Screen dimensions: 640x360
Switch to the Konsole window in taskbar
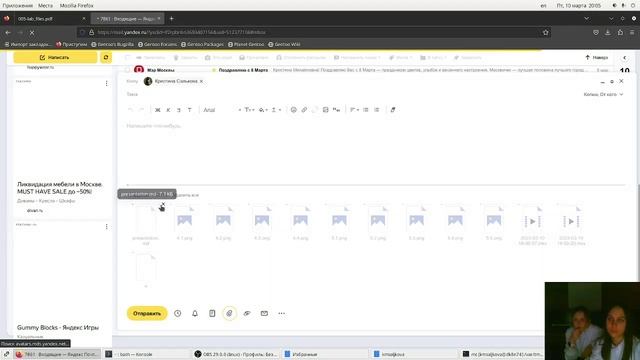[x=147, y=354]
